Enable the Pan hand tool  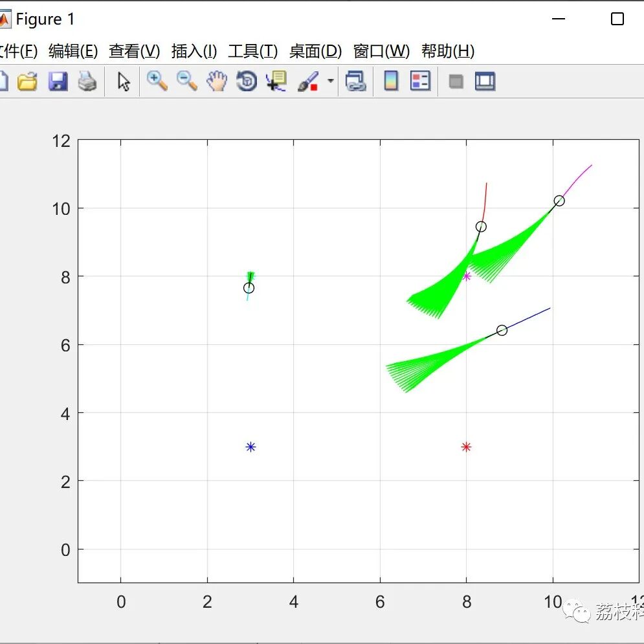216,81
